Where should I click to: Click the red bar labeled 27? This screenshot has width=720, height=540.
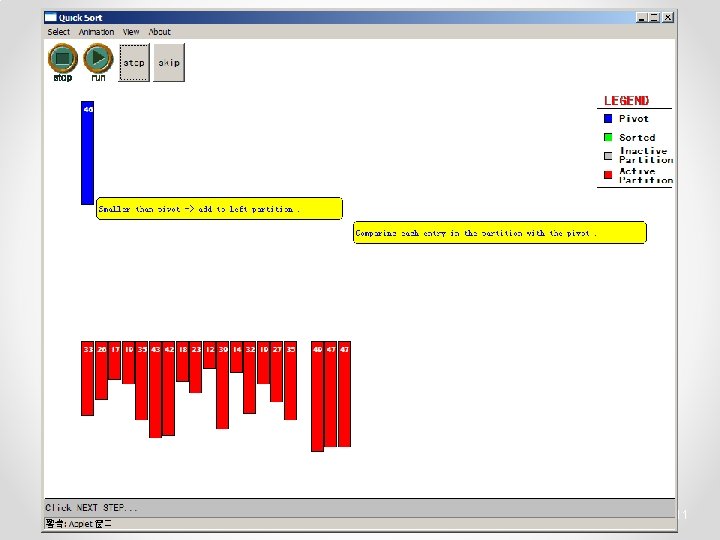277,371
